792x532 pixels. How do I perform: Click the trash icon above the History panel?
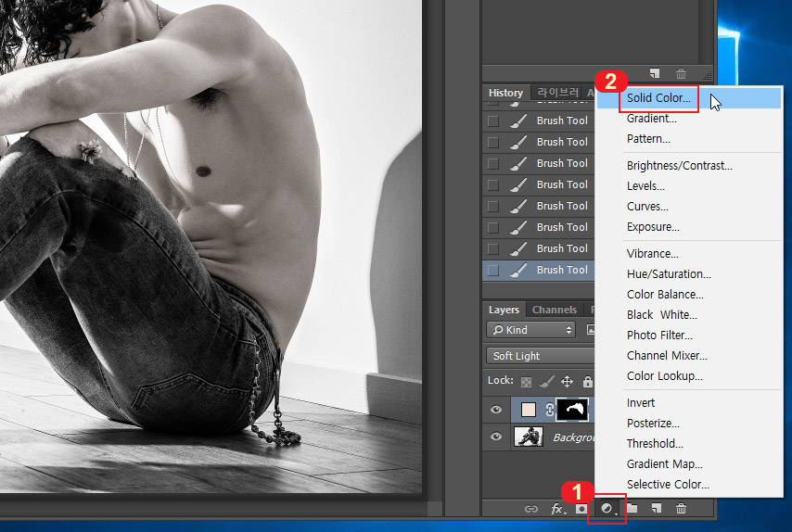coord(681,74)
